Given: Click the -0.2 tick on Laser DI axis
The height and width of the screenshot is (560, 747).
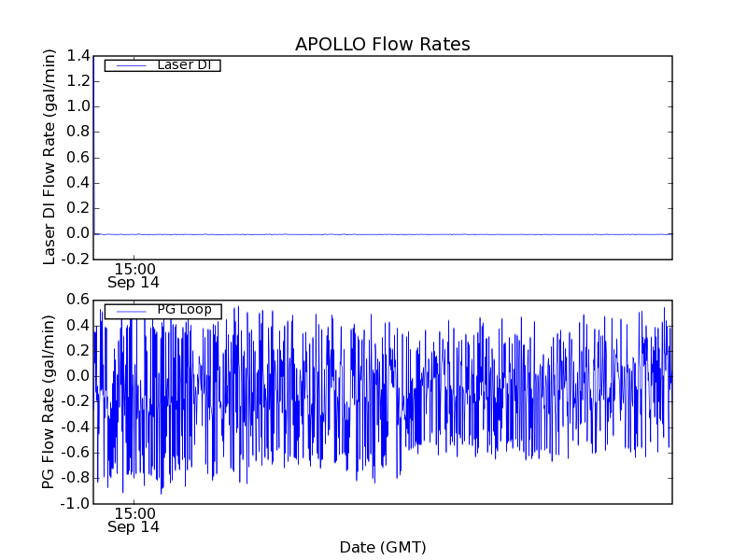Looking at the screenshot, I should pos(77,259).
